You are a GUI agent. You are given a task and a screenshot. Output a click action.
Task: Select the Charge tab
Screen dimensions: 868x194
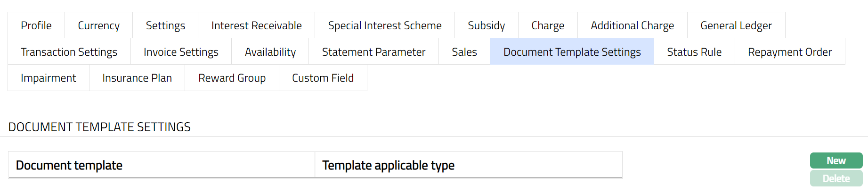[548, 25]
